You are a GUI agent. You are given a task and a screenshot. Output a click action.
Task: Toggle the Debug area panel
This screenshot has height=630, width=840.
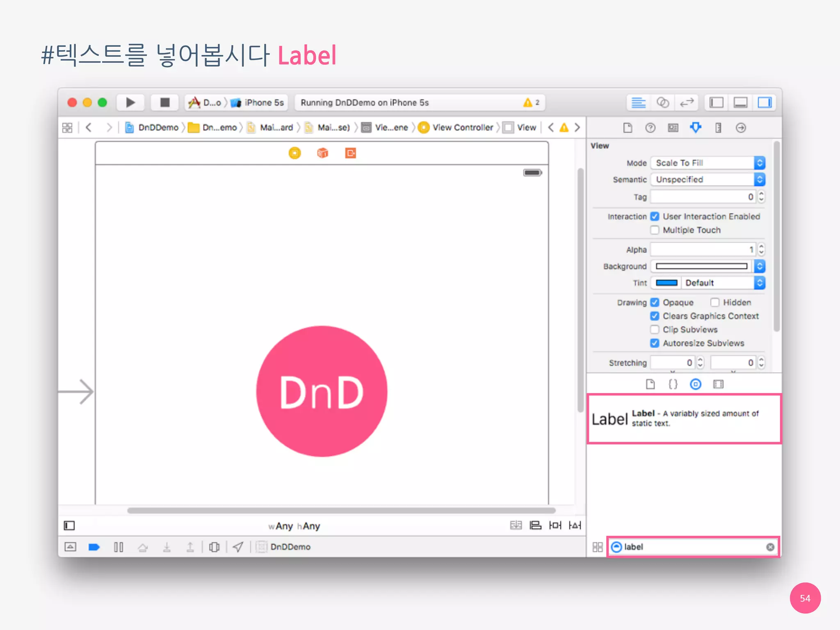[x=740, y=103]
